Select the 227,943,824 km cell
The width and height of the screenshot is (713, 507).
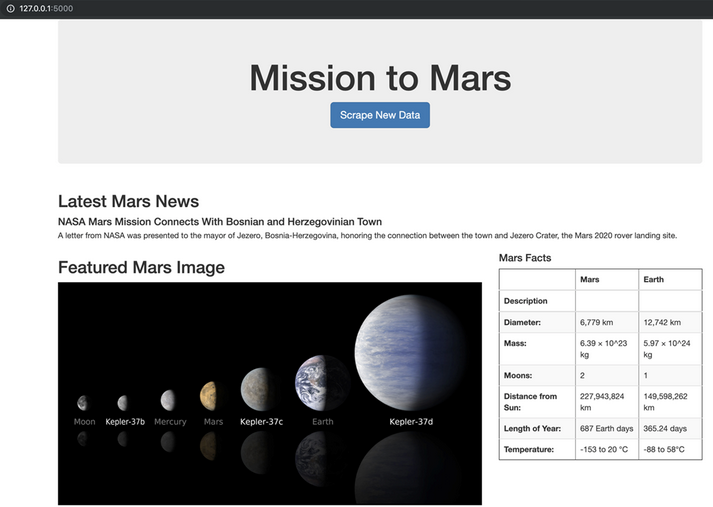[607, 402]
